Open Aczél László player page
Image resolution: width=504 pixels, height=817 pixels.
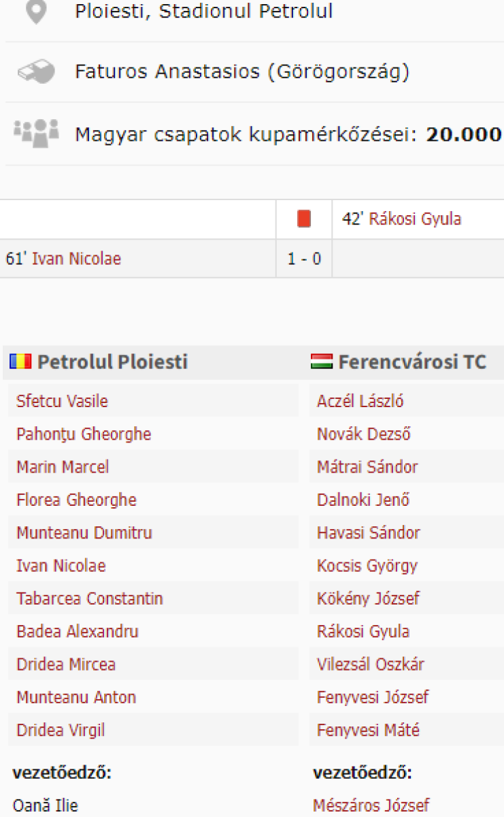360,401
